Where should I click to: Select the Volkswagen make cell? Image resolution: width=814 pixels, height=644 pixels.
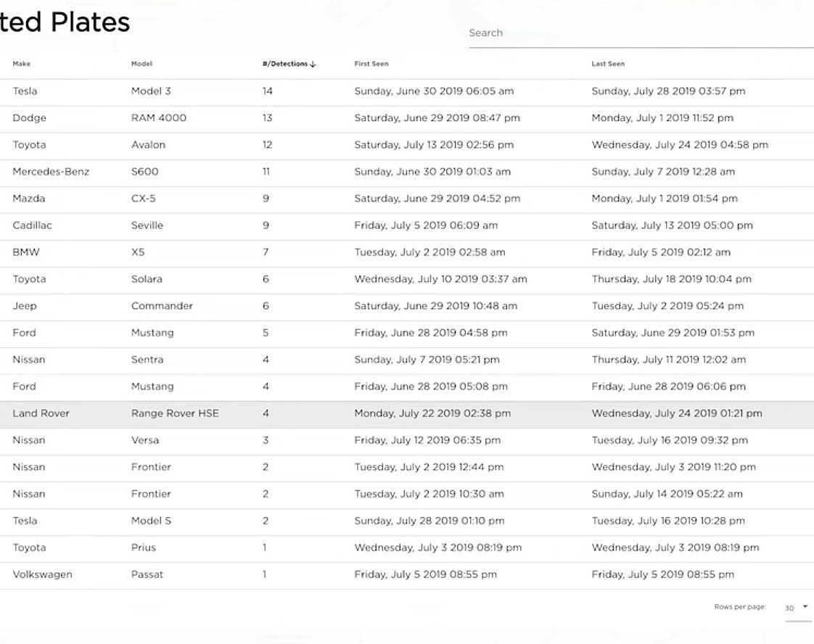click(x=43, y=574)
